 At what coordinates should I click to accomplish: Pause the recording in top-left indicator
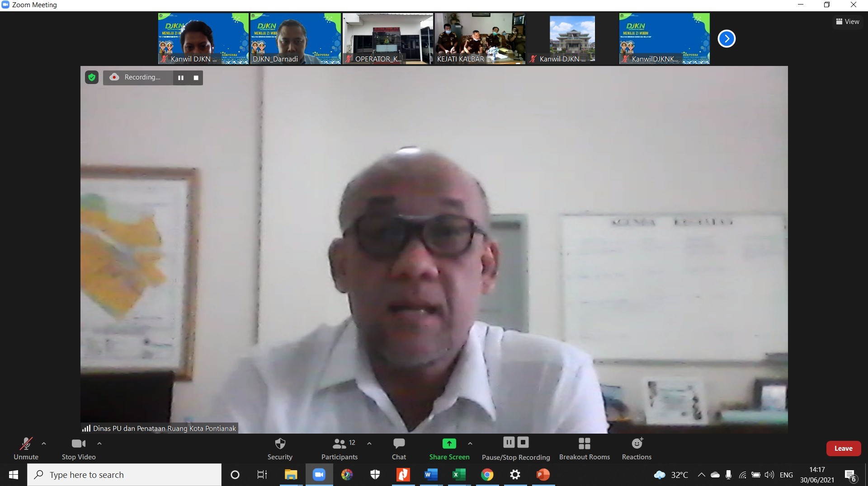(181, 78)
